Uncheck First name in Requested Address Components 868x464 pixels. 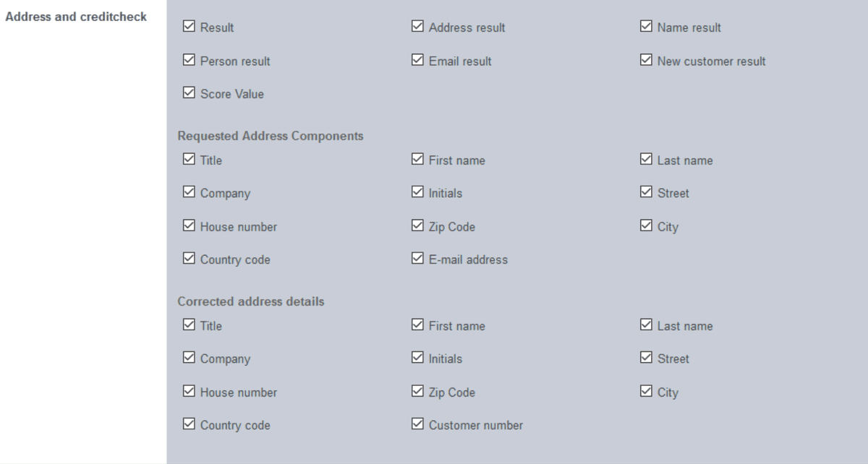417,160
